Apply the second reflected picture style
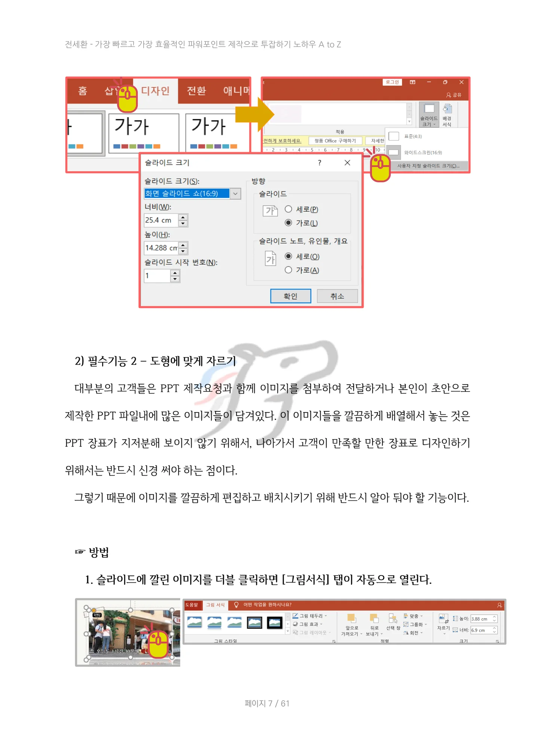535x756 pixels. click(214, 623)
